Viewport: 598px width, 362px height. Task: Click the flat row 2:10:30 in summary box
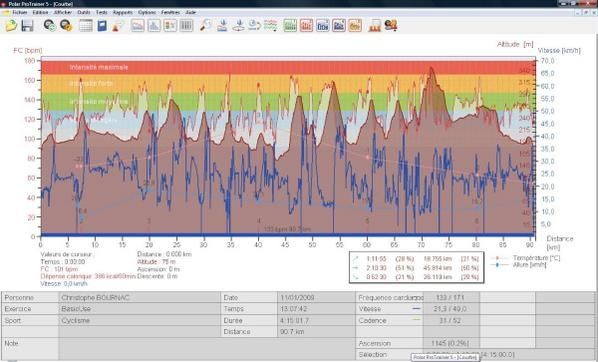(416, 268)
